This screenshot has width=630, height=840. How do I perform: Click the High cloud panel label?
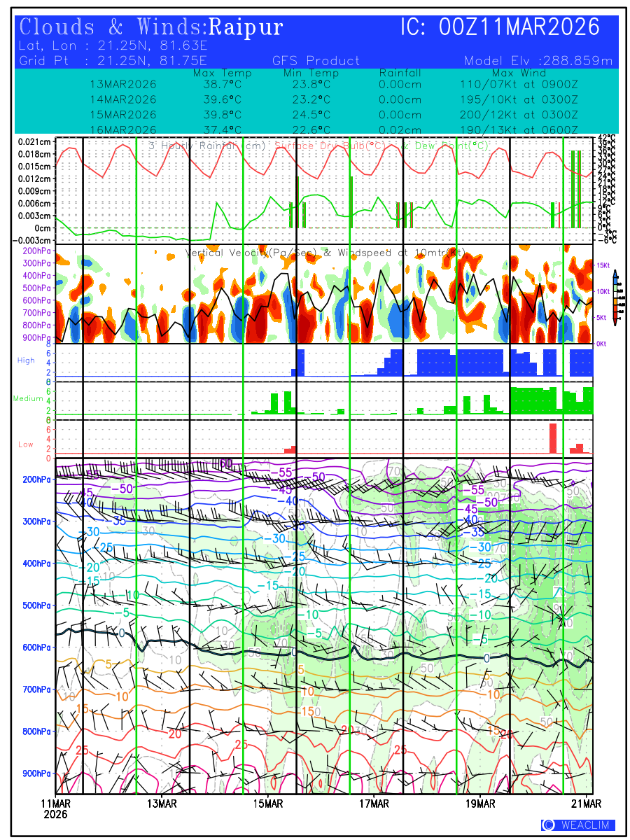click(x=26, y=360)
